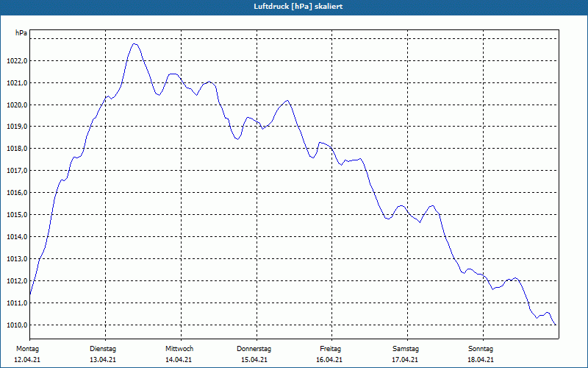Click the 12.04.21 date label
This screenshot has height=368, width=588.
tap(27, 360)
